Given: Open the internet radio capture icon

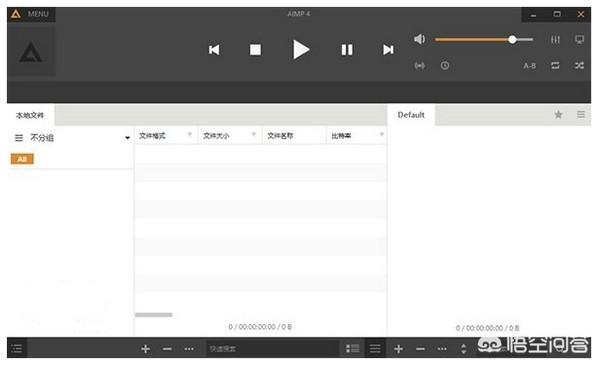Looking at the screenshot, I should [419, 66].
